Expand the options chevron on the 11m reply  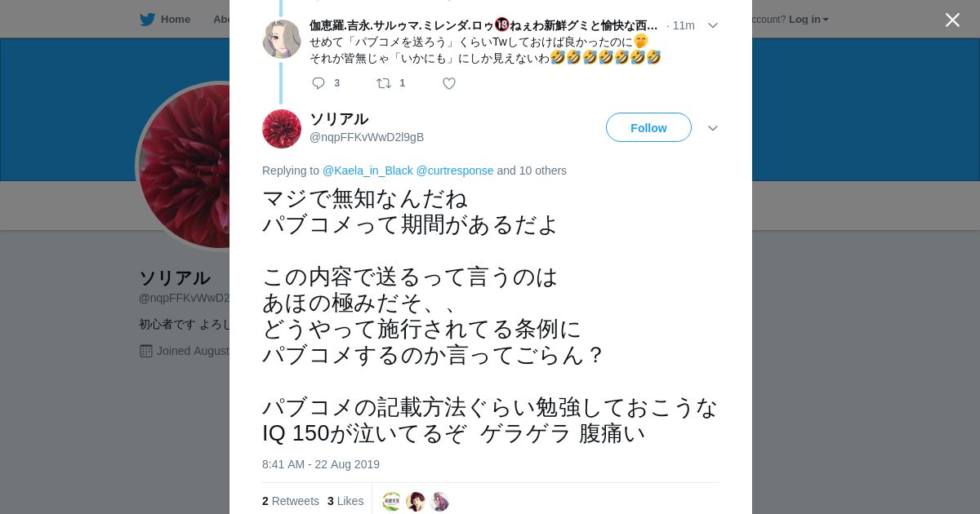click(713, 25)
